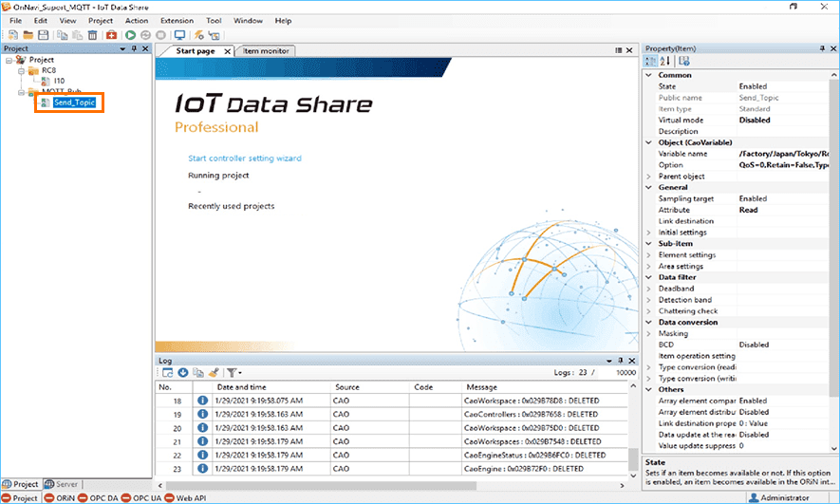Click the Copy icon in main toolbar

click(x=62, y=35)
